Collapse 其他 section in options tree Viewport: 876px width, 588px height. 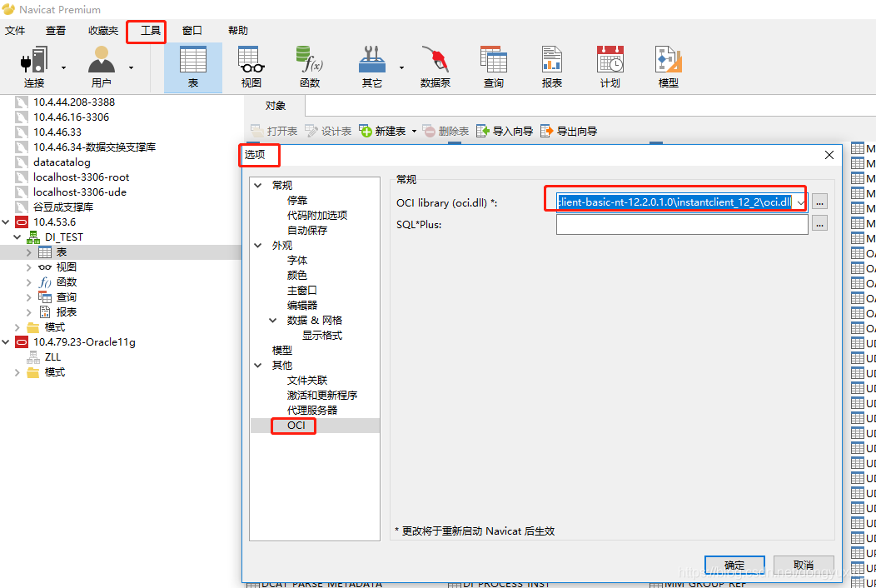pos(258,365)
